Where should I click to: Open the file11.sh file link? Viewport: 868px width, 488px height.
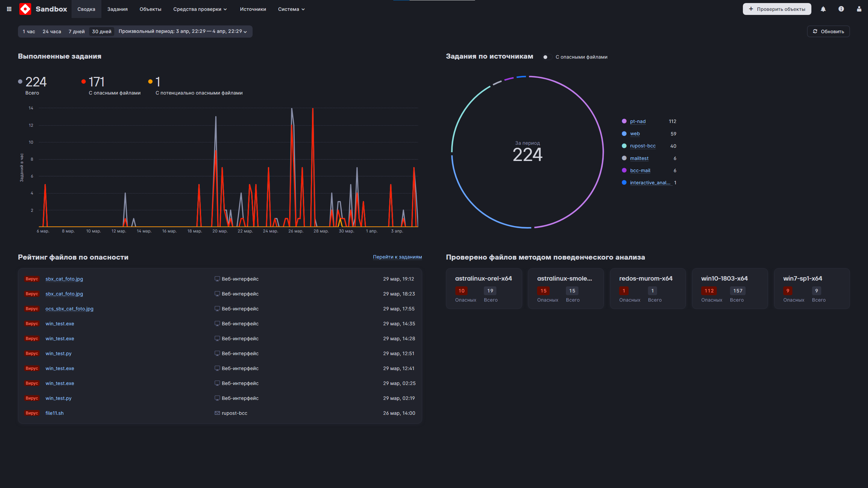(55, 413)
